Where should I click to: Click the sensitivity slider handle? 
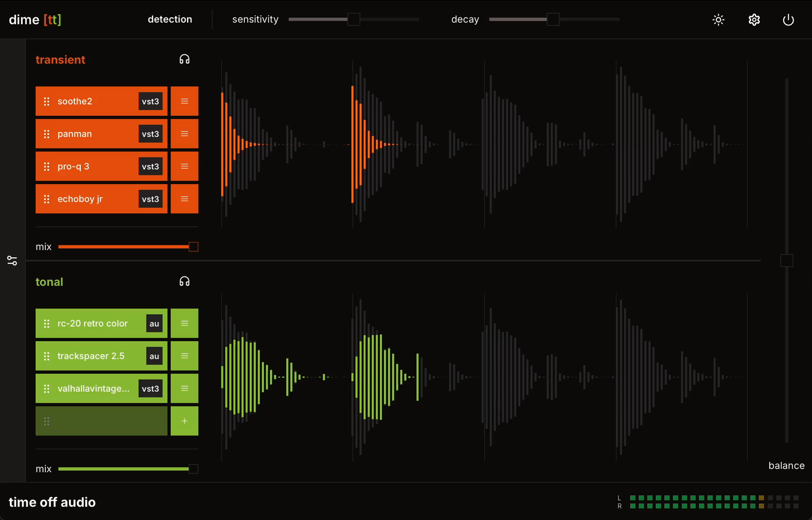[x=354, y=19]
